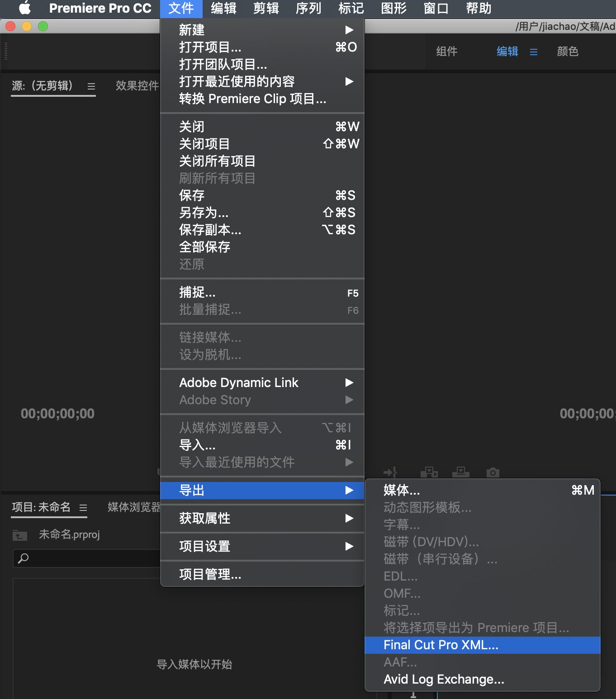Open the 剪辑 menu
This screenshot has height=699, width=616.
[266, 8]
